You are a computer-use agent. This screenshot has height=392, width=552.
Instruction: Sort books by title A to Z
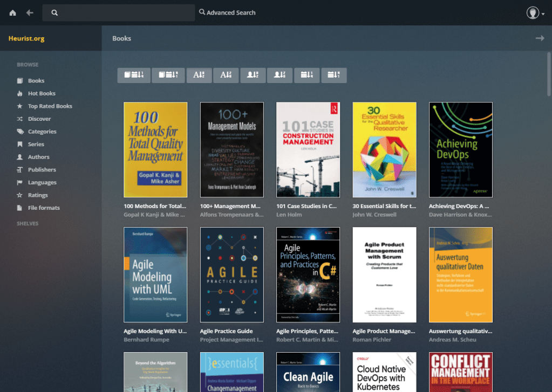coord(199,75)
